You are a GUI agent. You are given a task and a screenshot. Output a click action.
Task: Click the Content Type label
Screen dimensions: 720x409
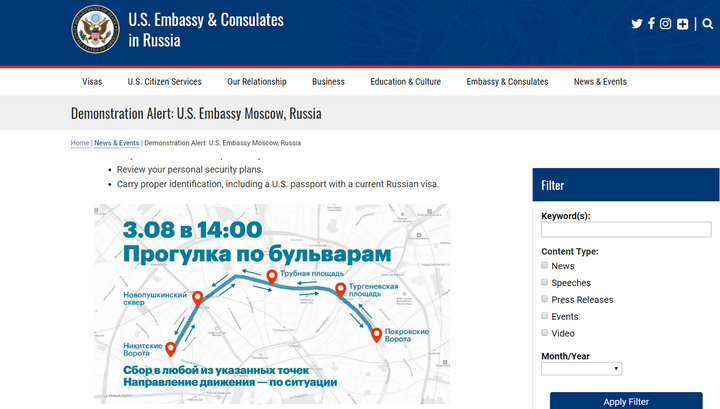570,252
